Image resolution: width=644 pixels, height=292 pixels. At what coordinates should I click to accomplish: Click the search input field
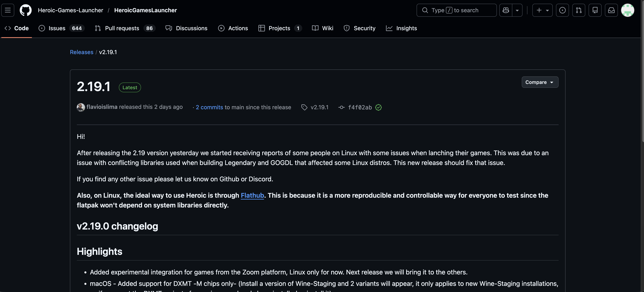[457, 10]
